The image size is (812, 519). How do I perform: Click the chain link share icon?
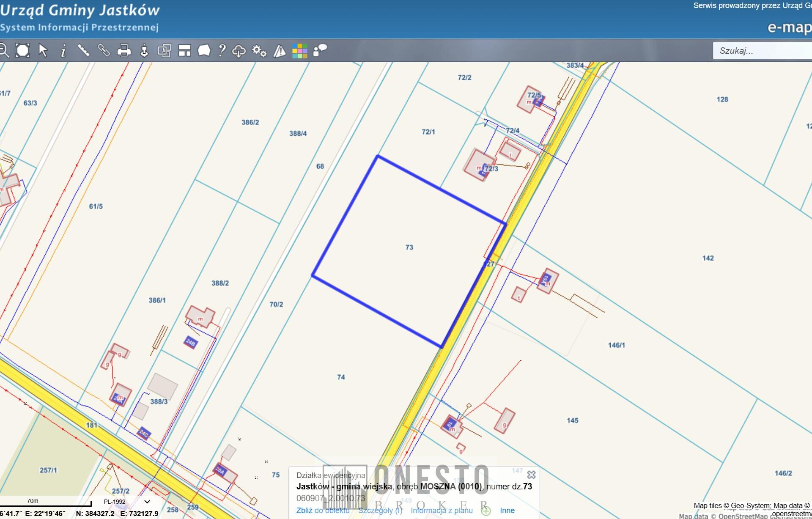[104, 50]
